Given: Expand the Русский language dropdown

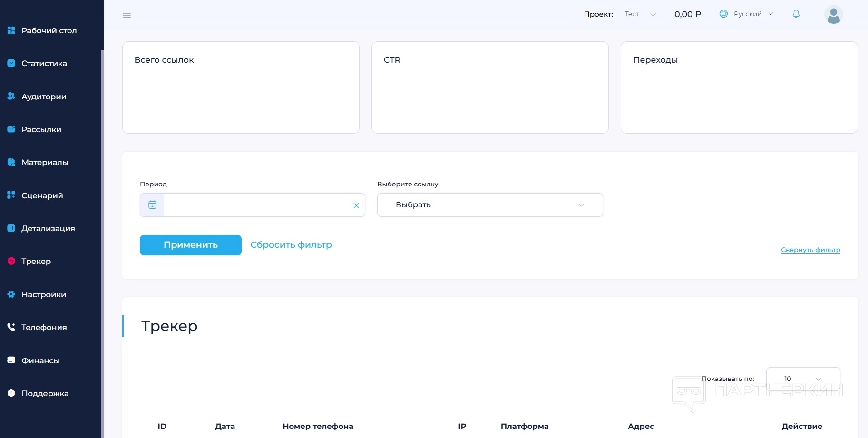Looking at the screenshot, I should coord(753,14).
